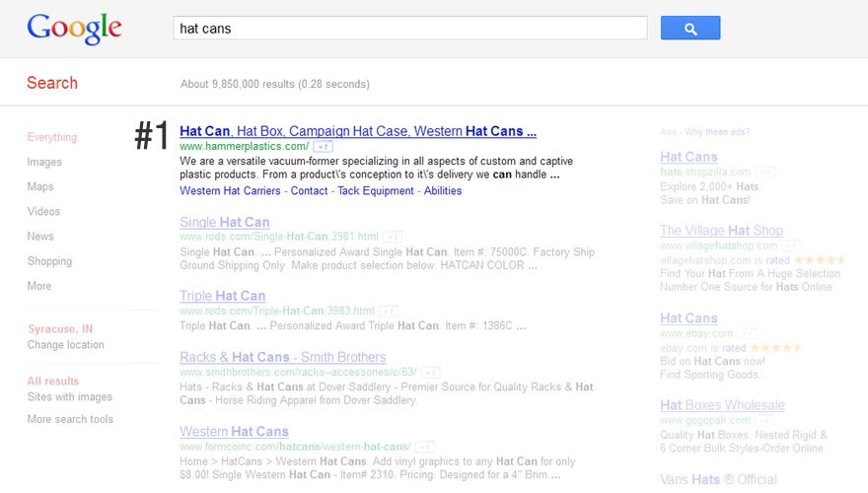The width and height of the screenshot is (868, 493).
Task: Click the red Search heading
Action: (52, 83)
